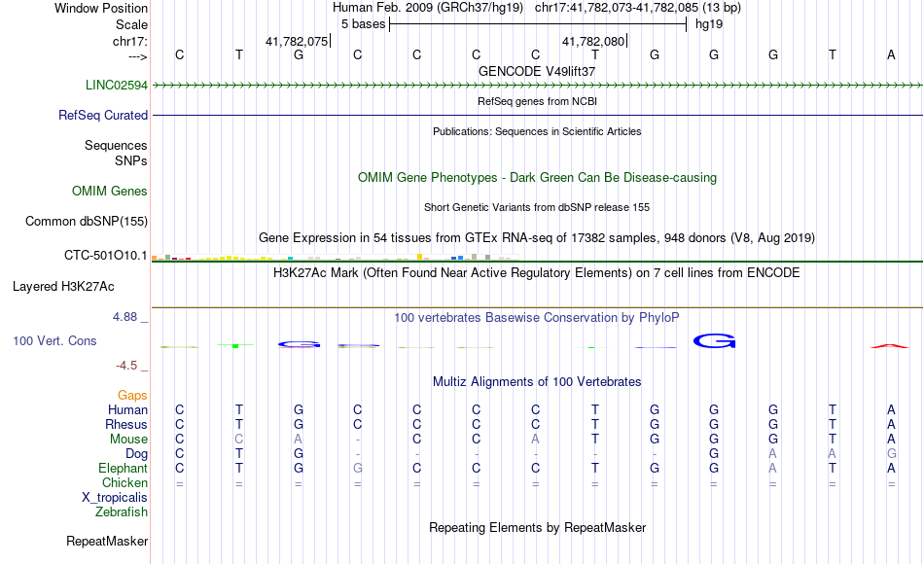
Task: Click the 100 vertebrates PhyloP conservation title
Action: point(537,318)
